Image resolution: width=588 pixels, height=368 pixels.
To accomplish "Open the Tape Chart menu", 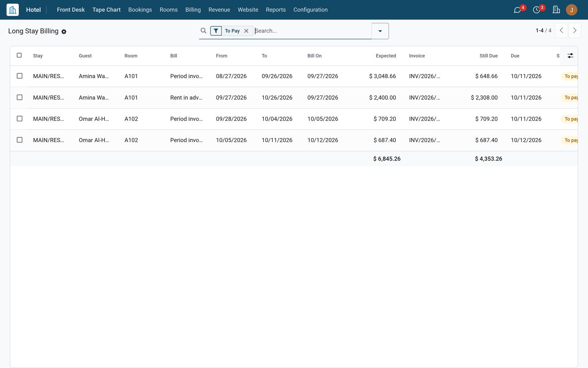I will coord(107,10).
